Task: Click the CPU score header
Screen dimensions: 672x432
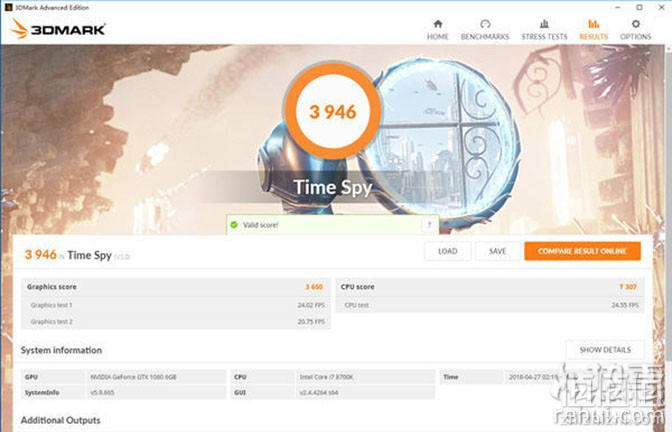Action: pyautogui.click(x=490, y=287)
